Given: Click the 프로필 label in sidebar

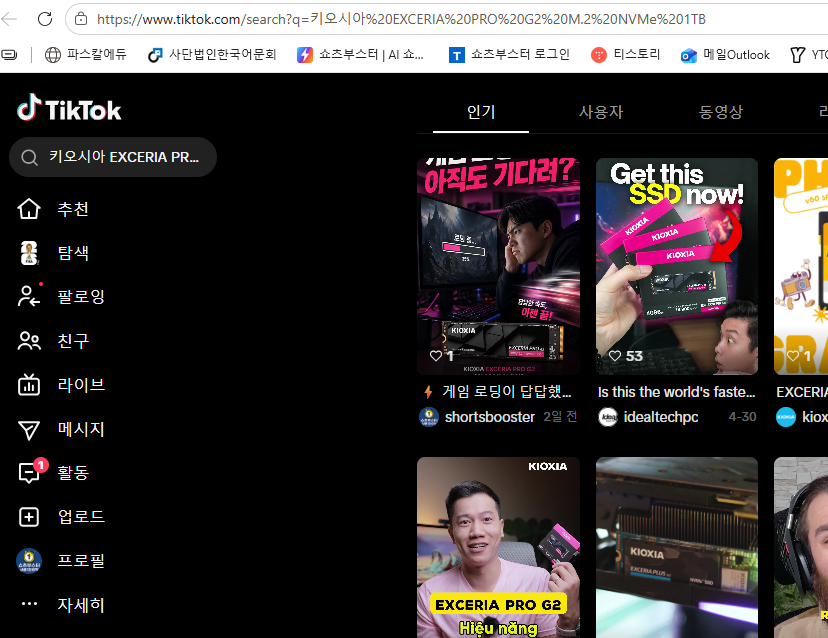Looking at the screenshot, I should coord(81,561).
